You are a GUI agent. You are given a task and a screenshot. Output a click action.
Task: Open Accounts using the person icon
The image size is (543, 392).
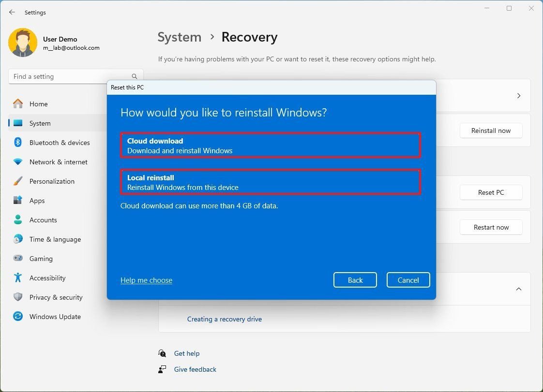pos(18,220)
